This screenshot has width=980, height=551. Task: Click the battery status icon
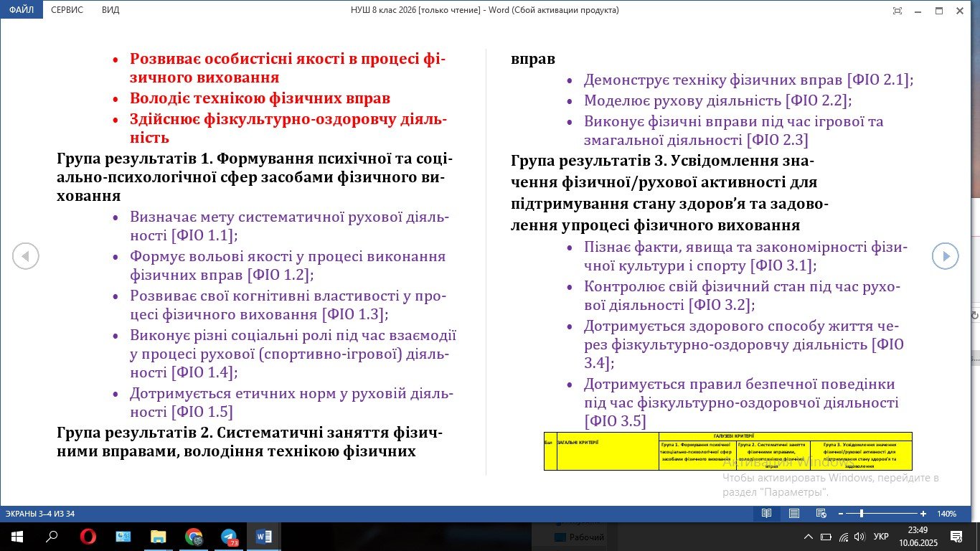click(x=826, y=537)
